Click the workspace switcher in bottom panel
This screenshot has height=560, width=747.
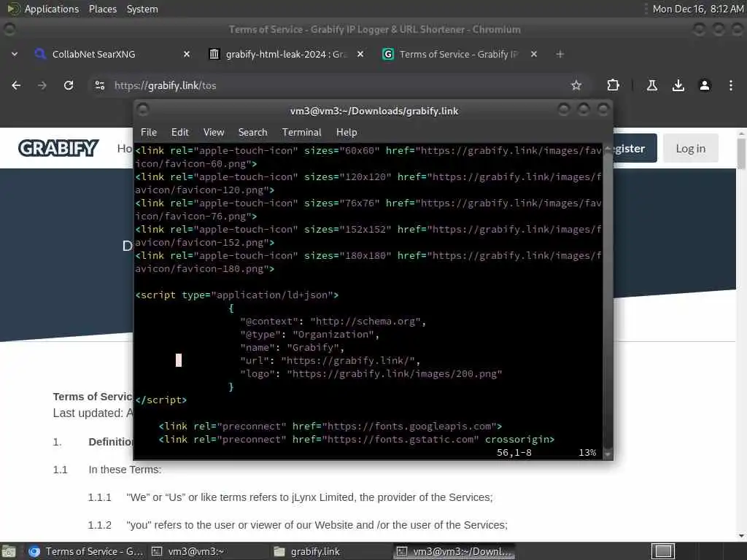tap(662, 551)
